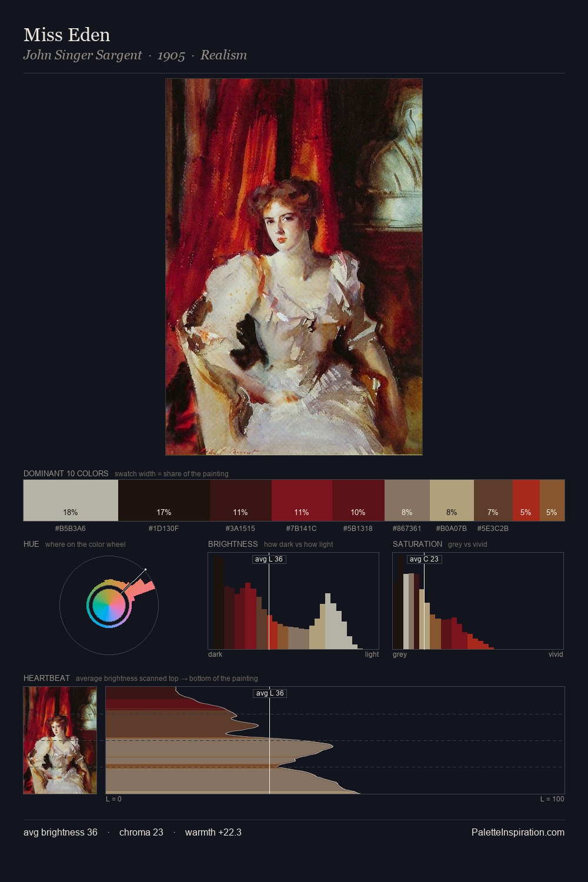
Task: Click the 'Realism' style label
Action: coord(223,55)
